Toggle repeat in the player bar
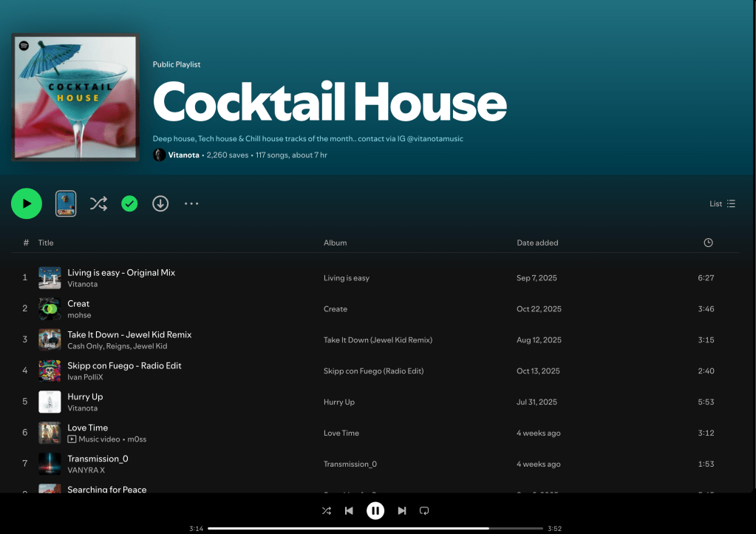The image size is (756, 534). [424, 510]
